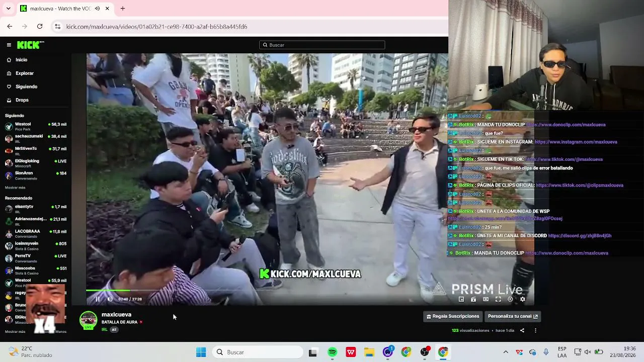Click the playback speed icon in player

click(510, 299)
